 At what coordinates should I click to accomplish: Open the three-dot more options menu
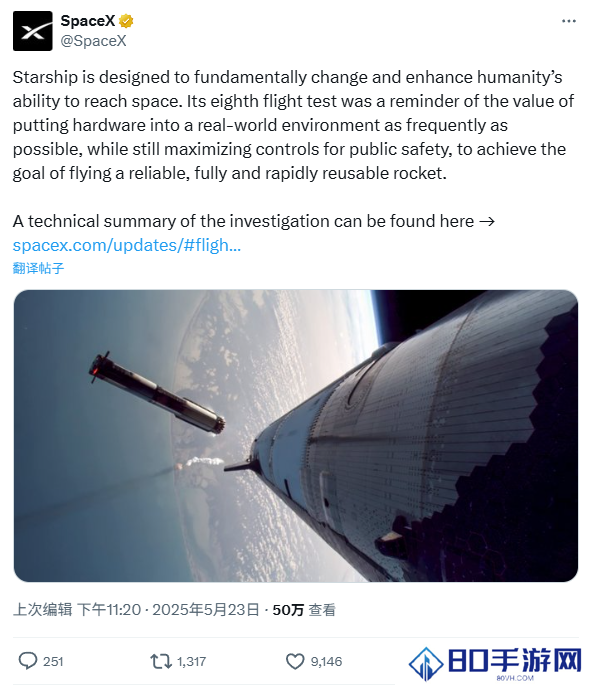coord(569,21)
